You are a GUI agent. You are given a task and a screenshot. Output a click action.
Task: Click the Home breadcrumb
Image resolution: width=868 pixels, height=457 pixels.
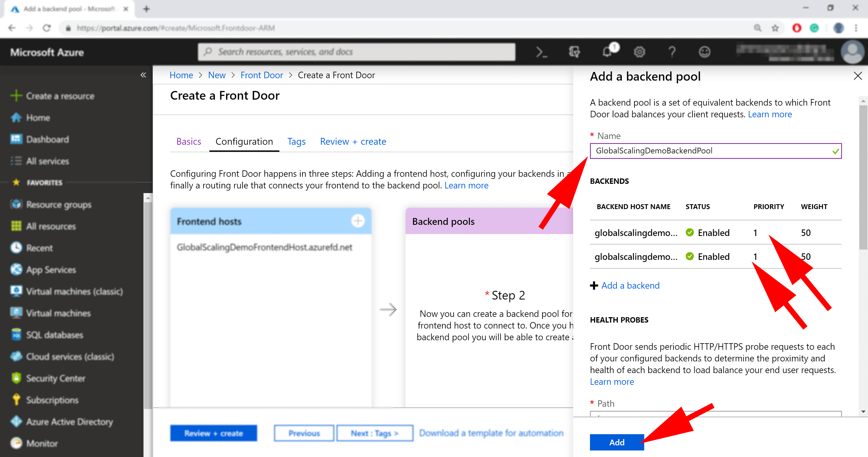pyautogui.click(x=181, y=75)
